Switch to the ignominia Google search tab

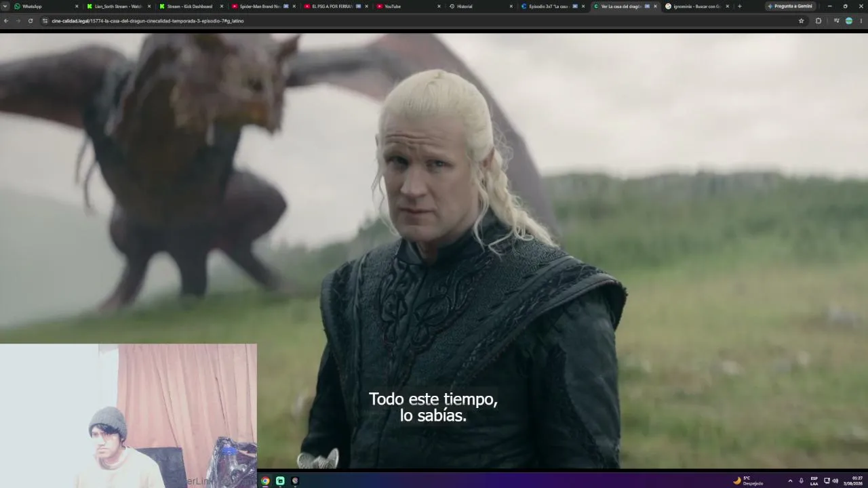point(698,6)
